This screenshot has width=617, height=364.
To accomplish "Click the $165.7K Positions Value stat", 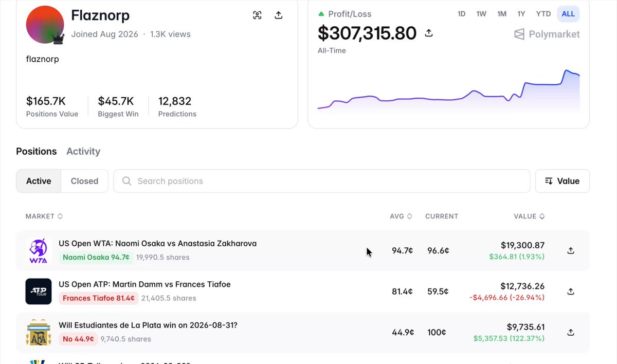I will [52, 106].
